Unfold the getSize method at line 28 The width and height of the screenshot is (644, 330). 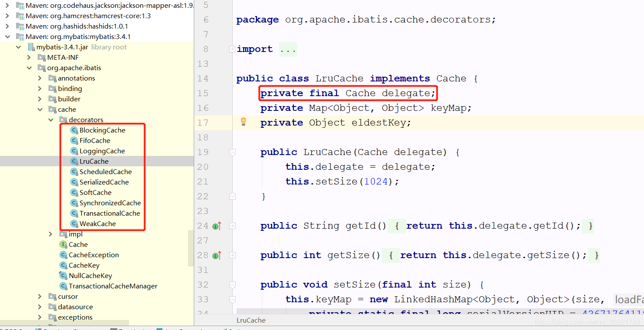pyautogui.click(x=232, y=255)
